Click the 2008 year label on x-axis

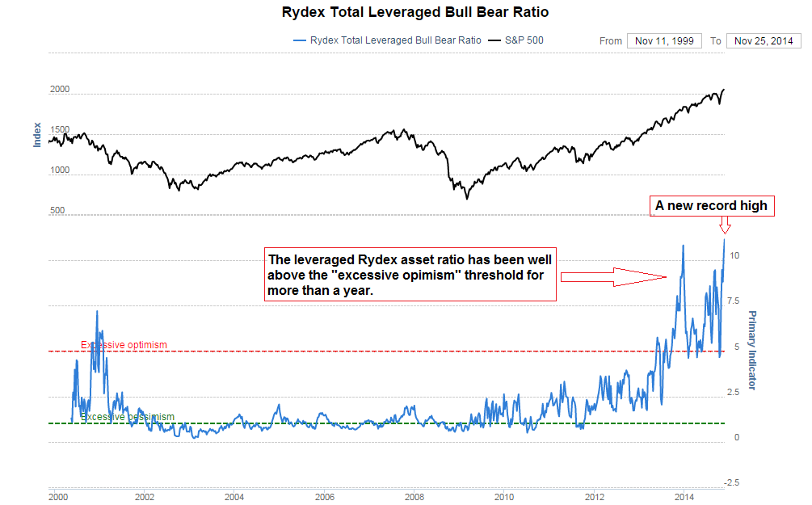[x=414, y=496]
